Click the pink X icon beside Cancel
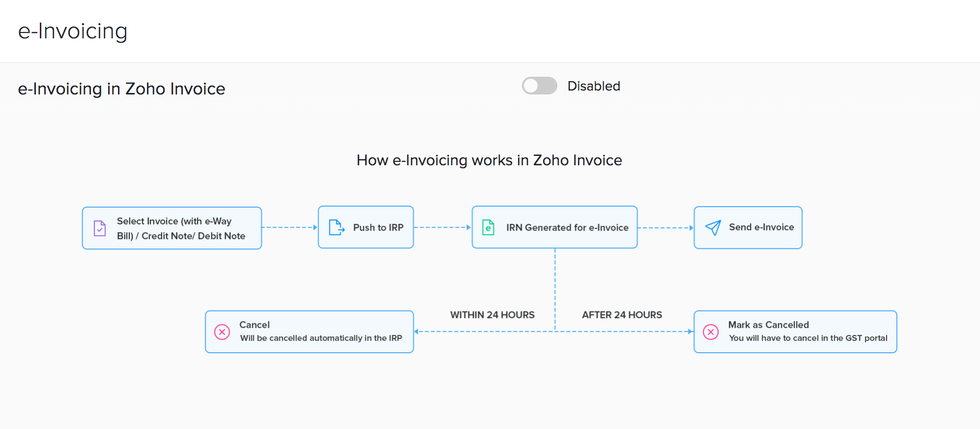The height and width of the screenshot is (429, 980). coord(222,332)
